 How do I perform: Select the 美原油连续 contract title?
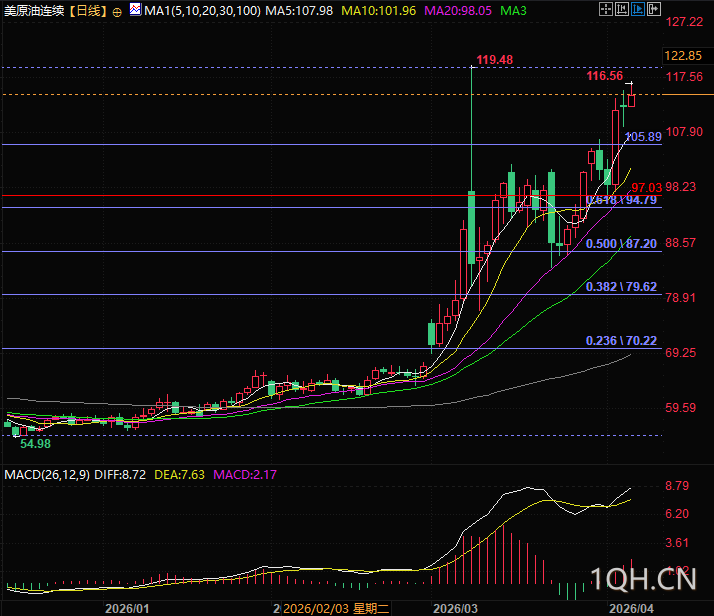pos(34,10)
